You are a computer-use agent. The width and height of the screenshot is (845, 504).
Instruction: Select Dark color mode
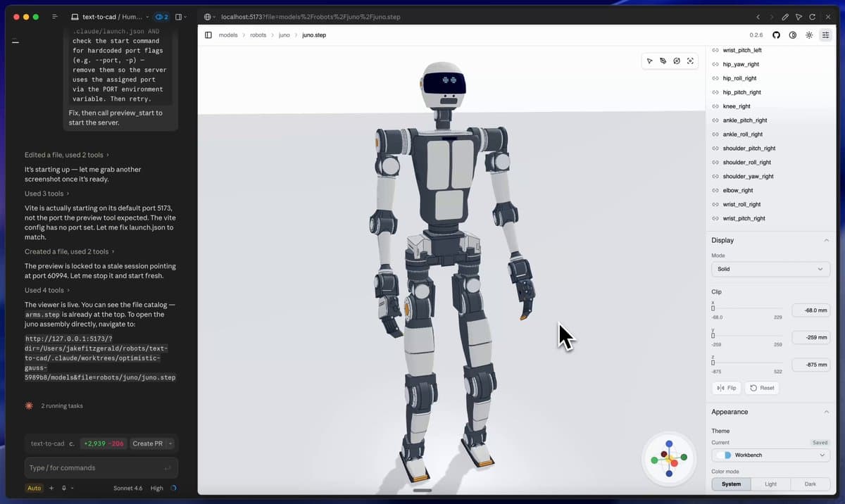click(810, 484)
